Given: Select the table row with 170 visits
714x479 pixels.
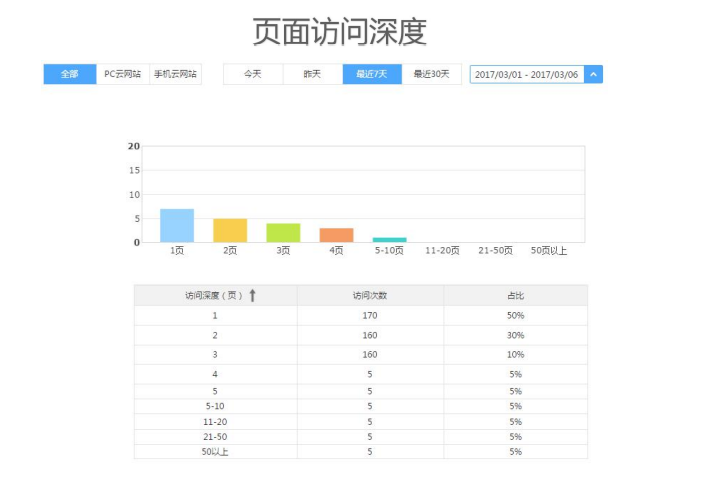Looking at the screenshot, I should click(x=370, y=315).
